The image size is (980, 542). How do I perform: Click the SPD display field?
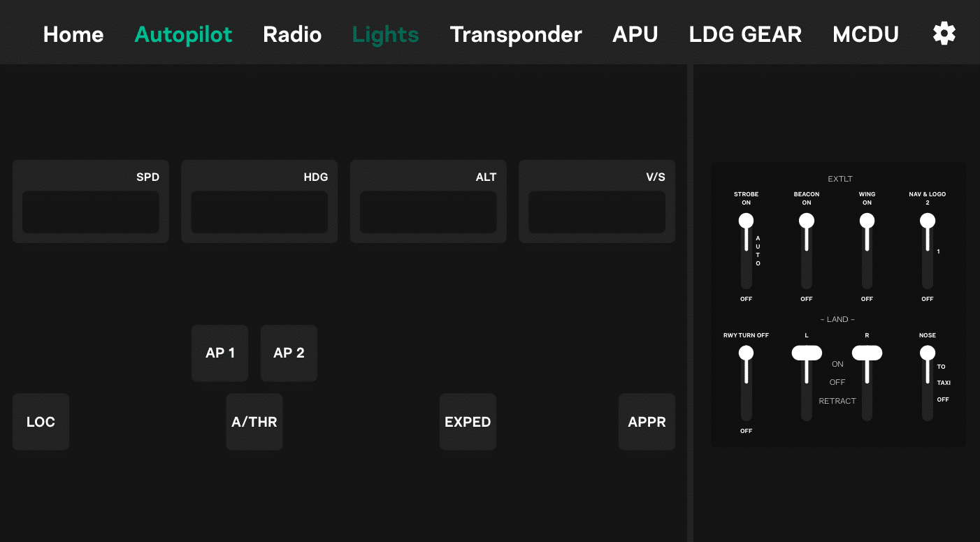(x=91, y=212)
